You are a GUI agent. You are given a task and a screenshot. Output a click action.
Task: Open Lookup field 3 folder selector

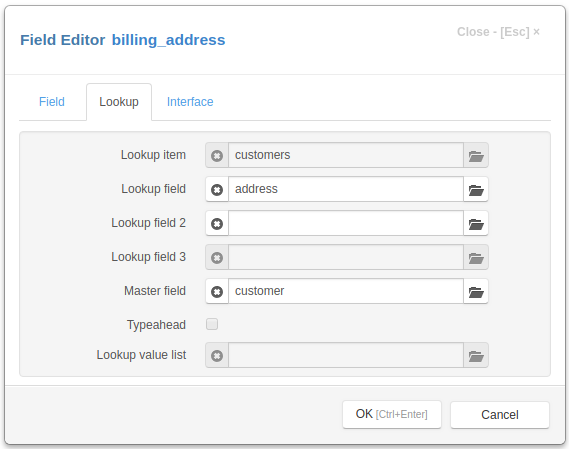[x=476, y=257]
